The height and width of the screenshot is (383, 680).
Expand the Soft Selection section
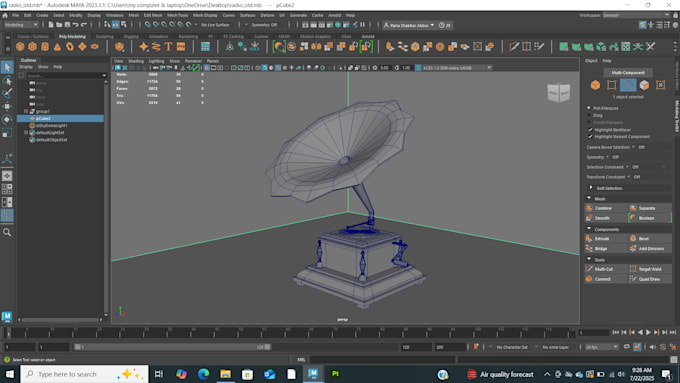(x=591, y=188)
